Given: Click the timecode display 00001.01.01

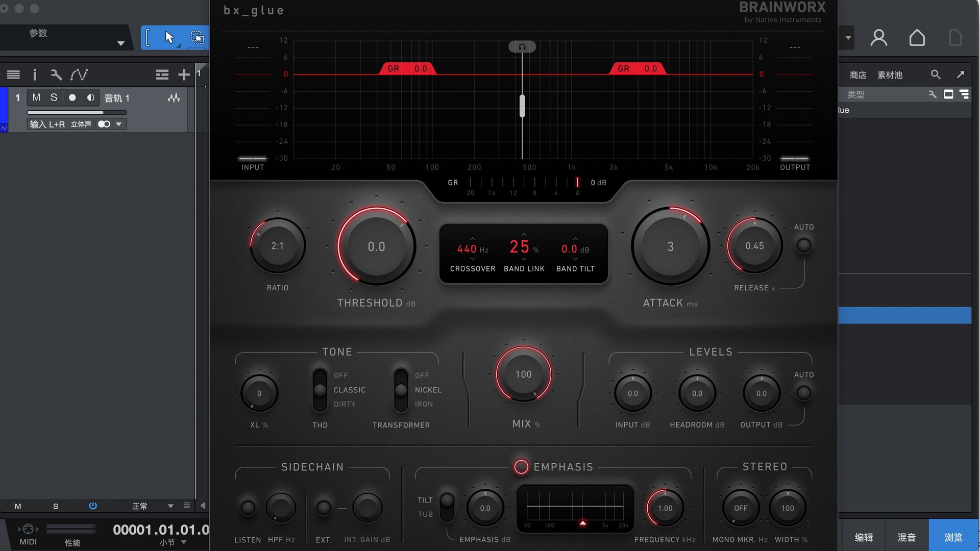Looking at the screenshot, I should coord(161,530).
